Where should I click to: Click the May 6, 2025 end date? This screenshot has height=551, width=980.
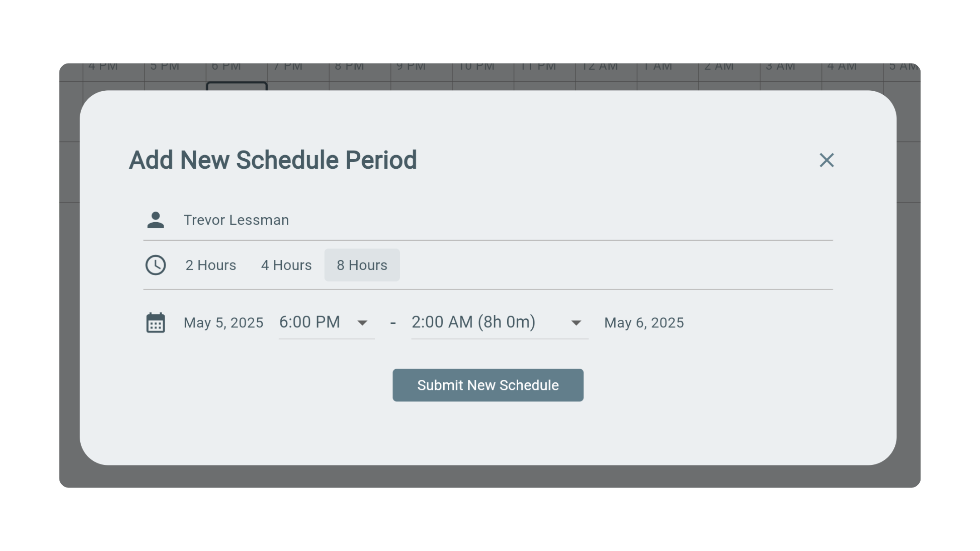tap(644, 322)
